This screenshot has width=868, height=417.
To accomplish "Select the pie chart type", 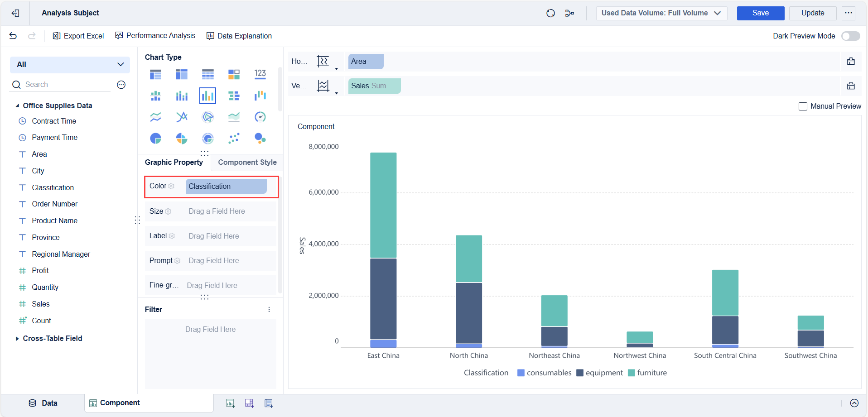I will pos(155,138).
